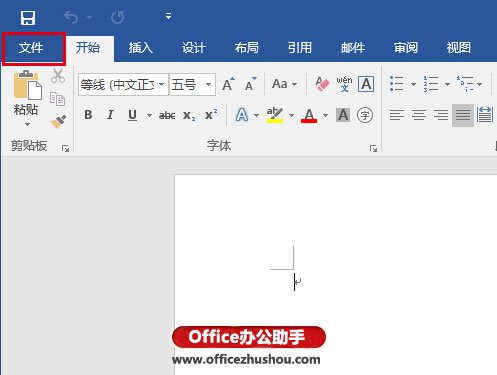The height and width of the screenshot is (375, 497).
Task: Click the Clear All Formatting eraser icon
Action: point(322,84)
